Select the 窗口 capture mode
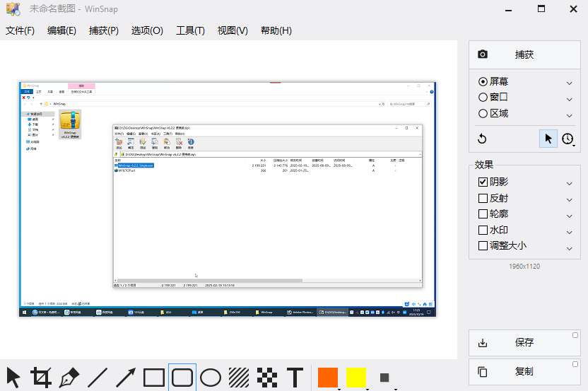 [493, 97]
